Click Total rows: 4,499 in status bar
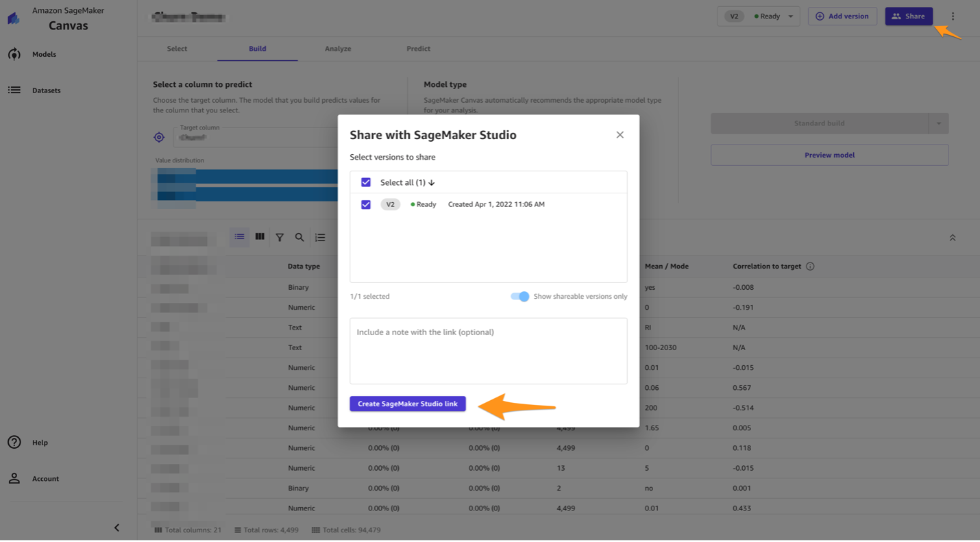The image size is (980, 542). [x=267, y=530]
